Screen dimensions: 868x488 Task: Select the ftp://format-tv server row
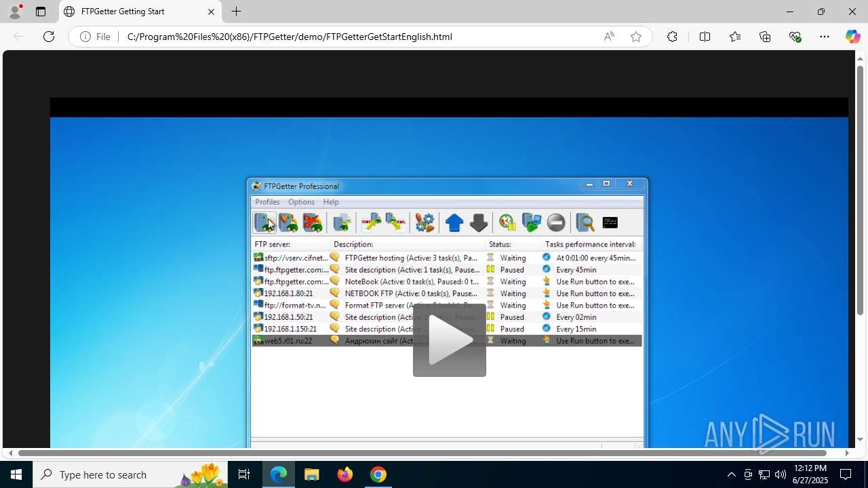447,305
